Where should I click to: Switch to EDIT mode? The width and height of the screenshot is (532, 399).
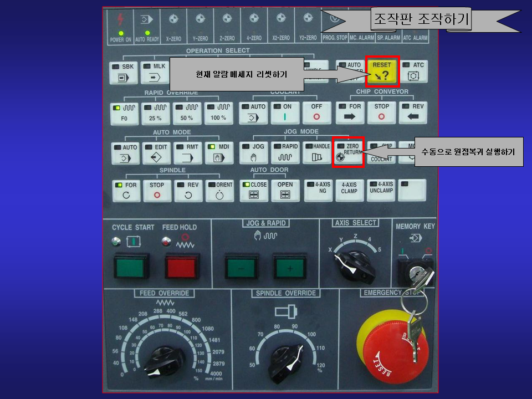[156, 154]
